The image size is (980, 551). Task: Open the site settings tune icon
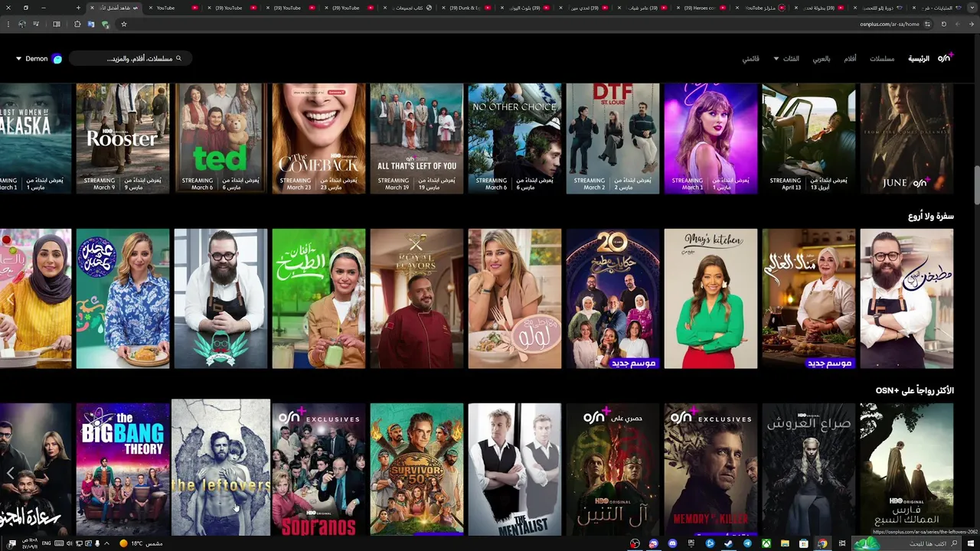click(x=927, y=24)
